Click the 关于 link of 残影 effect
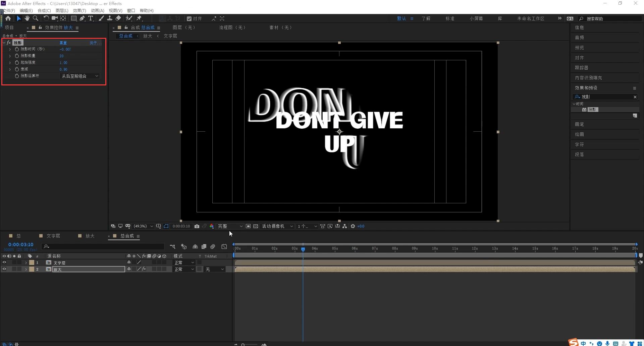This screenshot has height=346, width=644. pos(95,43)
